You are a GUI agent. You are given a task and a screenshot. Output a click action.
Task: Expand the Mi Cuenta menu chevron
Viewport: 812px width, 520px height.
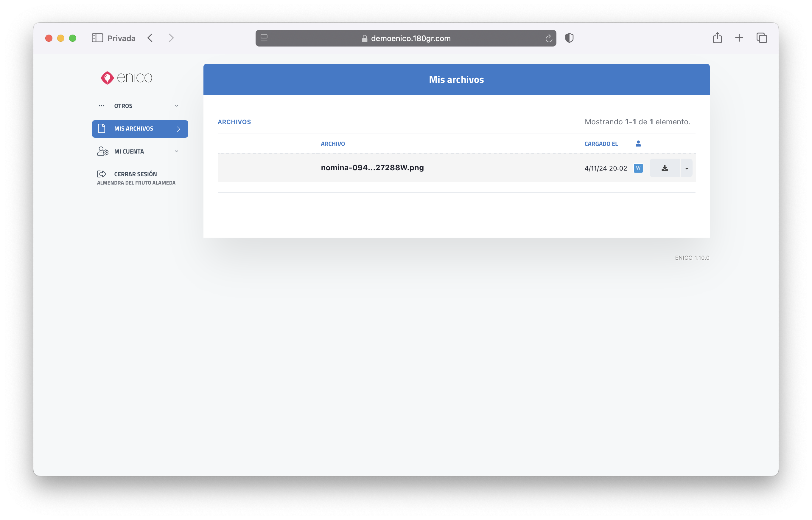[x=176, y=151]
